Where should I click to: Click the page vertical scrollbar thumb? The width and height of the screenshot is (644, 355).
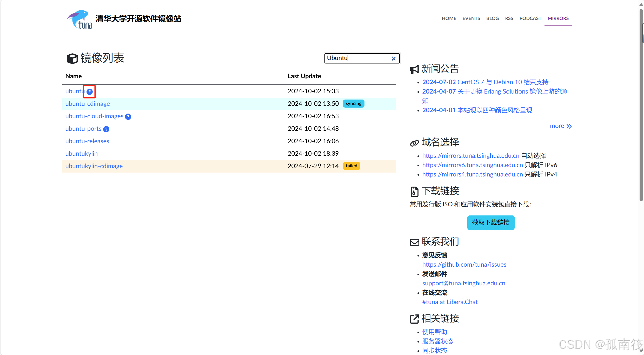(641, 105)
